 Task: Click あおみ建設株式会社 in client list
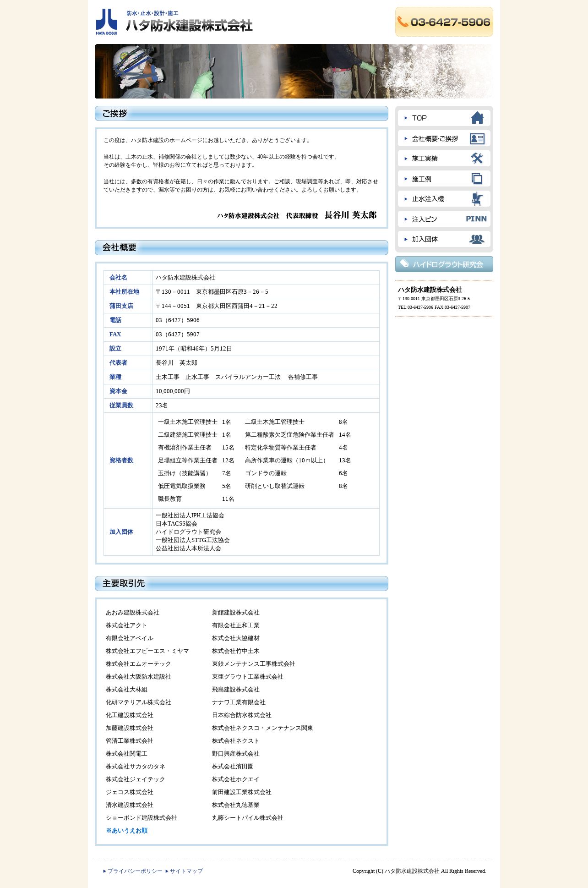tap(132, 613)
